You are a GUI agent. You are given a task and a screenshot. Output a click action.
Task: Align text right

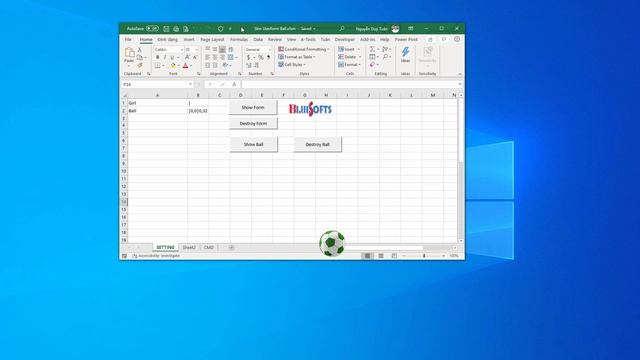click(222, 57)
